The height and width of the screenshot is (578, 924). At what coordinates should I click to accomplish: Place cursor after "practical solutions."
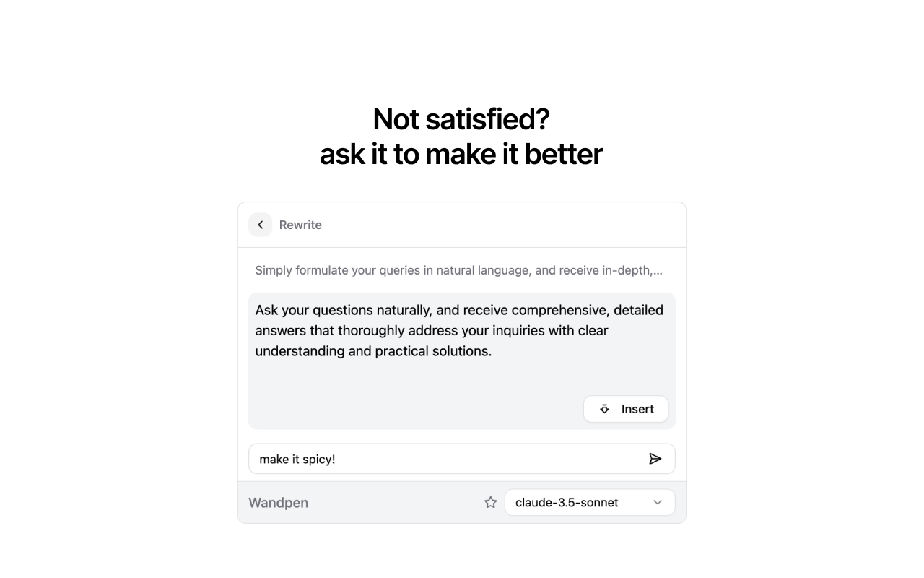click(493, 351)
